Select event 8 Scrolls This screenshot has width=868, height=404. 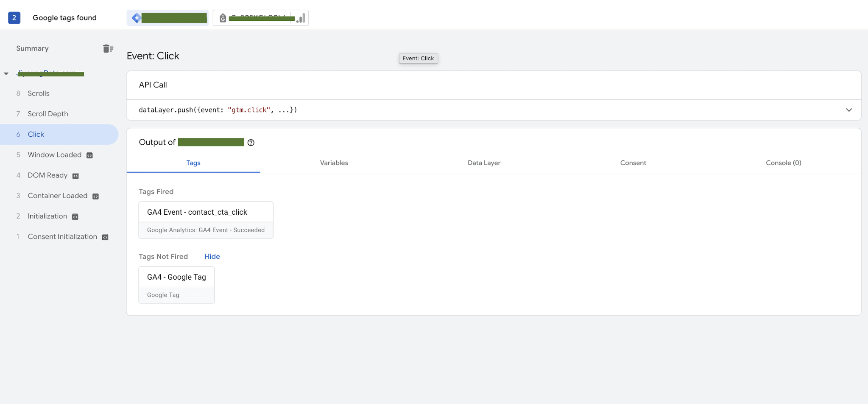59,93
